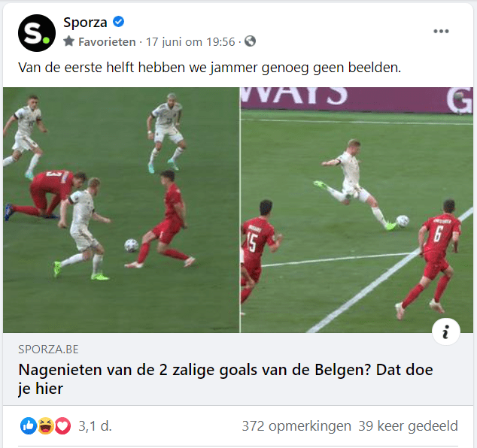The width and height of the screenshot is (477, 448).
Task: Click the blue Like reaction icon
Action: click(29, 425)
